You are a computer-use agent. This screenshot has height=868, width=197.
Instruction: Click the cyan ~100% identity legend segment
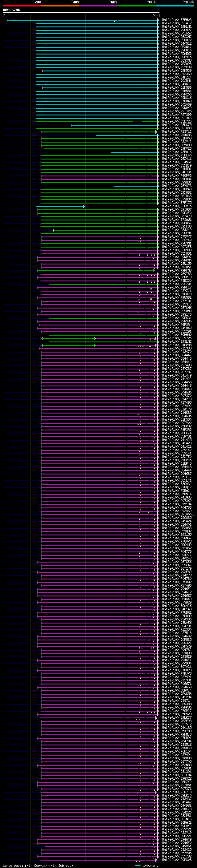tap(175, 6)
